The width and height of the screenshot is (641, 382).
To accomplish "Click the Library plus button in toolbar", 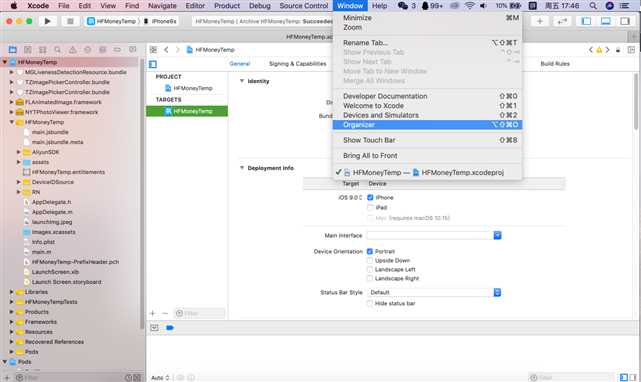I will pos(540,21).
